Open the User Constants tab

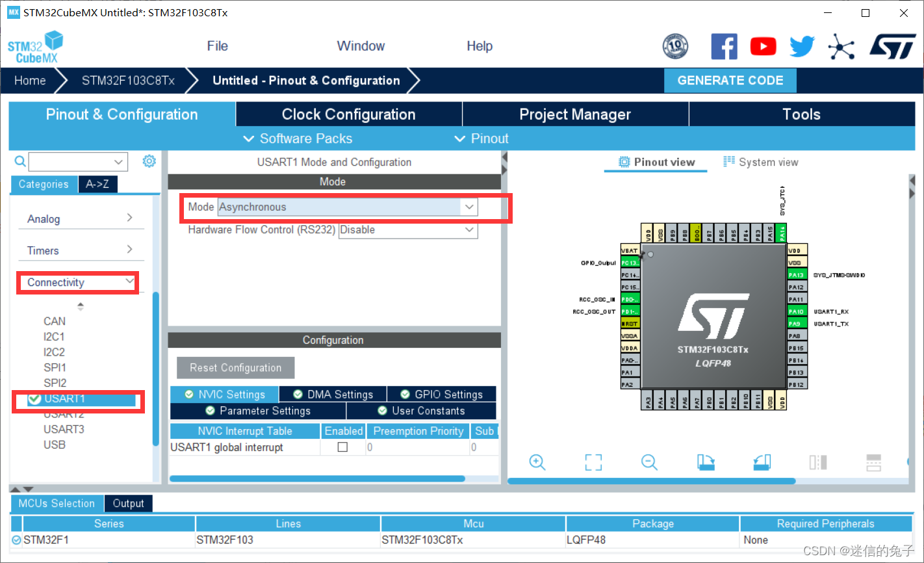421,411
